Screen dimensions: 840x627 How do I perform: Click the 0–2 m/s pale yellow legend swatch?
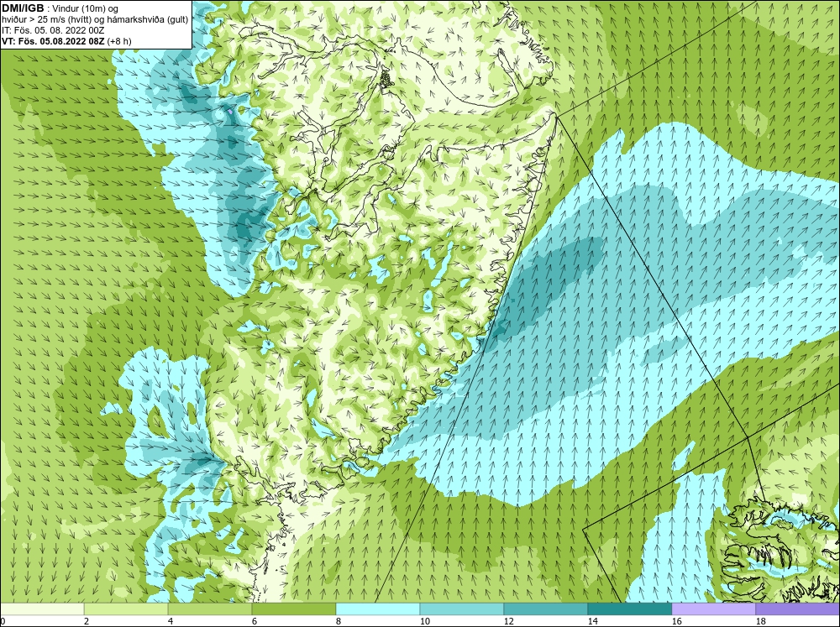click(x=42, y=609)
